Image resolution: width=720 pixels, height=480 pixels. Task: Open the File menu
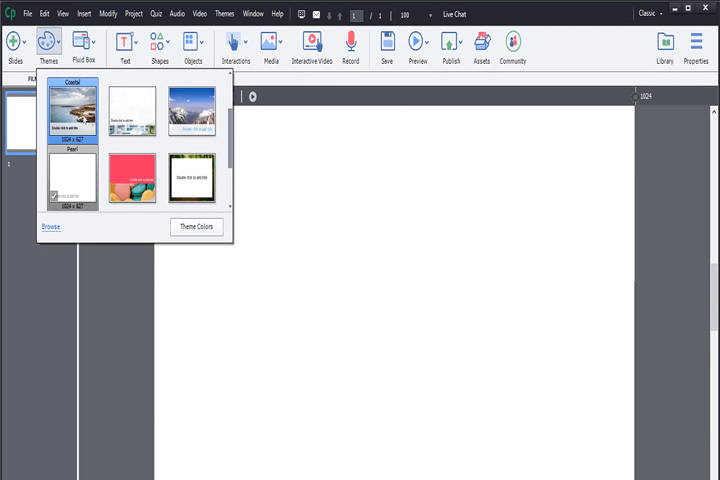click(x=28, y=14)
